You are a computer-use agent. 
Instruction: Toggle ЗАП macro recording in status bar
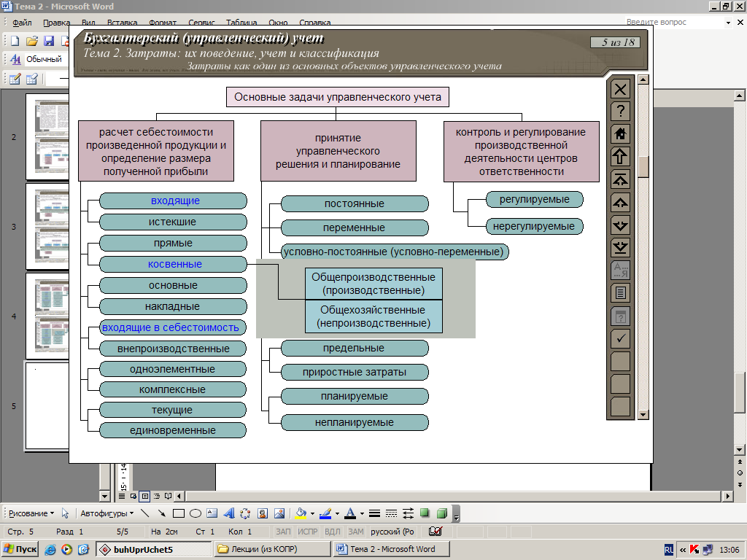coord(283,532)
